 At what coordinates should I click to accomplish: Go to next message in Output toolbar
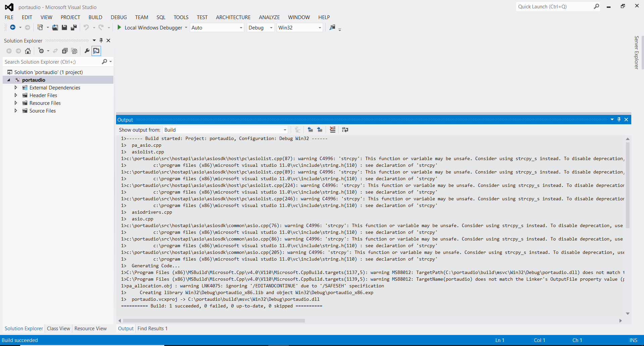[x=320, y=130]
